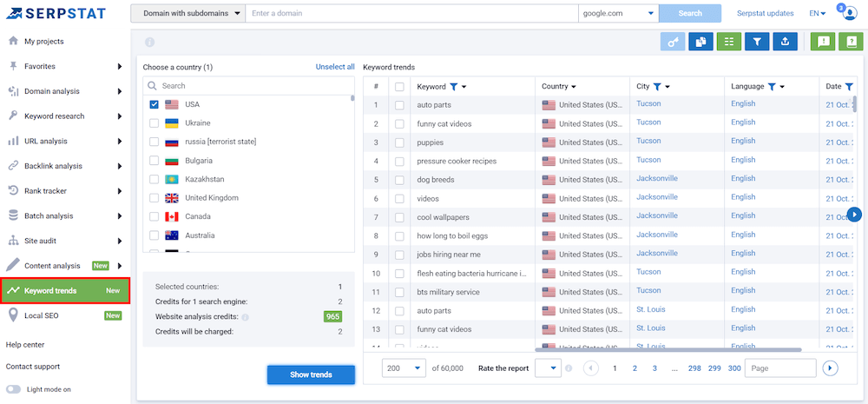Uncheck the USA country checkbox
The width and height of the screenshot is (868, 404).
pos(154,104)
